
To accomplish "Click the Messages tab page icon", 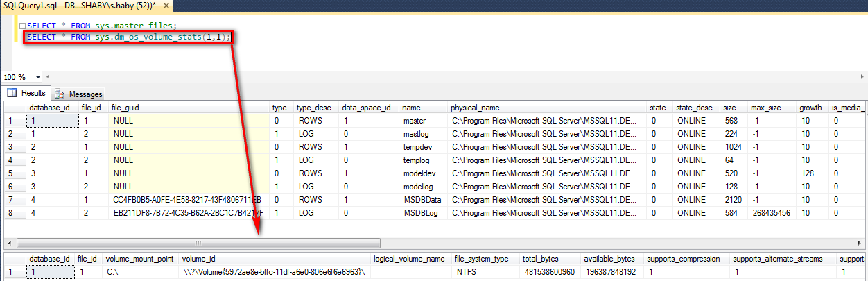I will [x=60, y=94].
